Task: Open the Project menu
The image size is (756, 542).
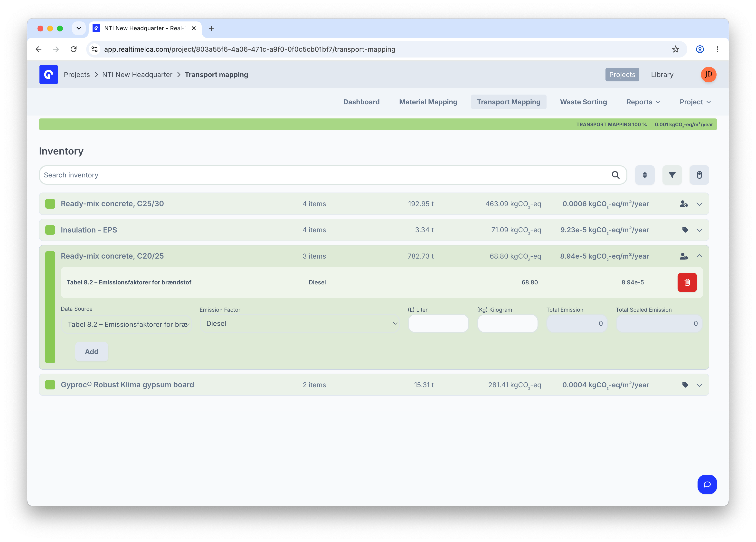Action: (x=695, y=102)
